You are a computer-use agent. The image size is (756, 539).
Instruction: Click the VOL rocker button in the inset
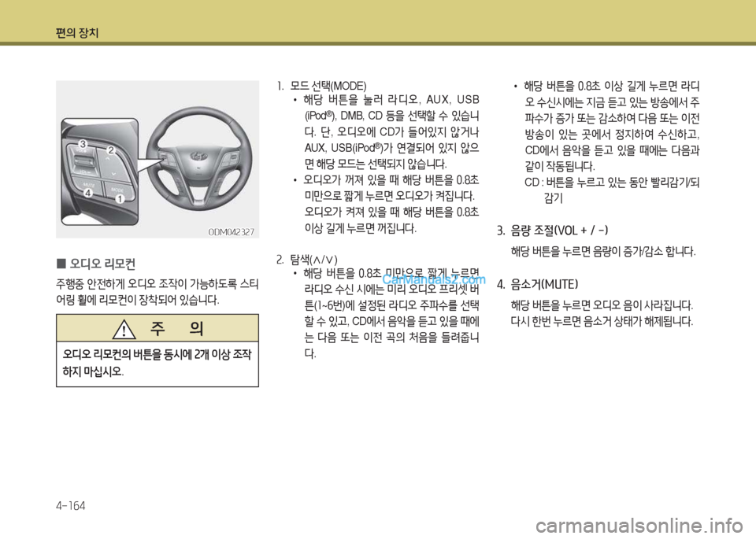tap(83, 161)
